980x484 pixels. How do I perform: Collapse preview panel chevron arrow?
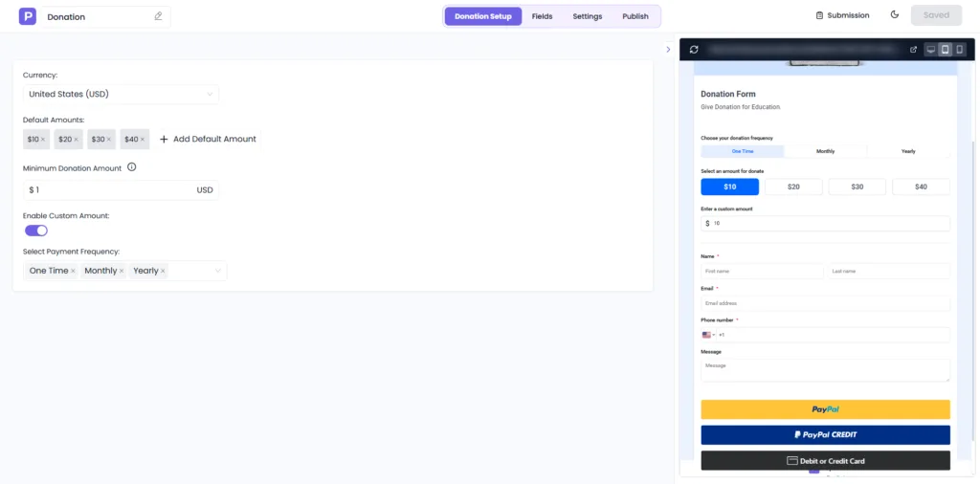click(667, 50)
